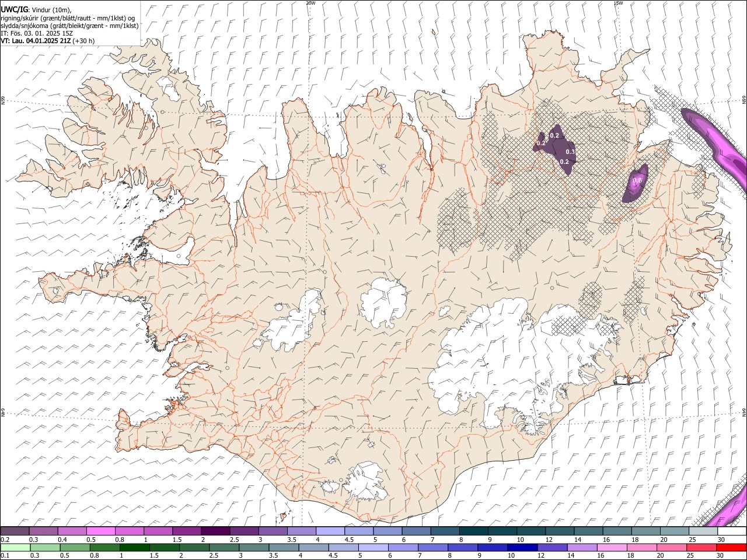Click the 15W longitude label at the top edge
Image resolution: width=747 pixels, height=560 pixels.
click(x=618, y=3)
